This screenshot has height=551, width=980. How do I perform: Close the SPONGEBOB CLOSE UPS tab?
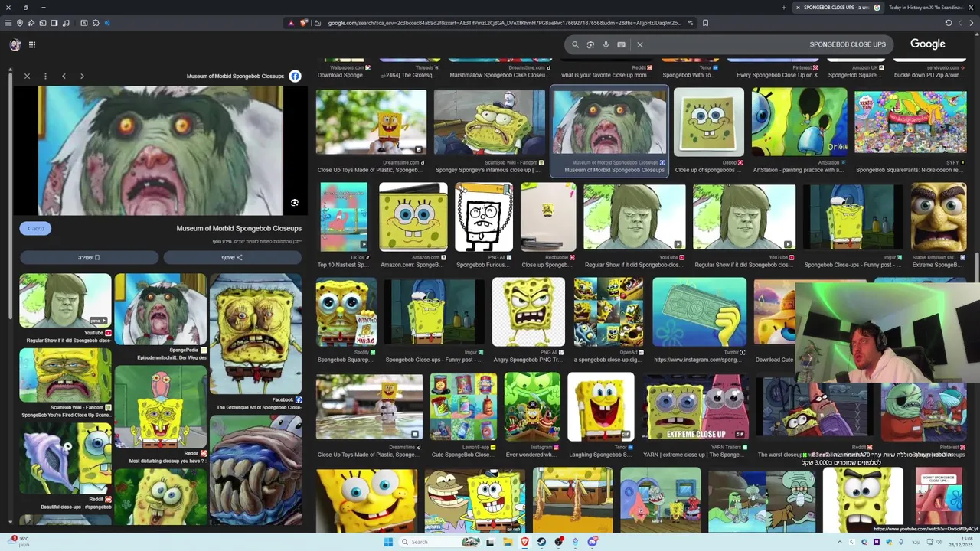point(798,8)
